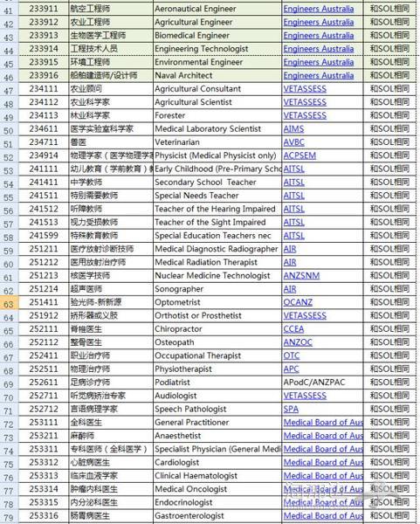Select the Biomedical Engineer cell

[217, 36]
